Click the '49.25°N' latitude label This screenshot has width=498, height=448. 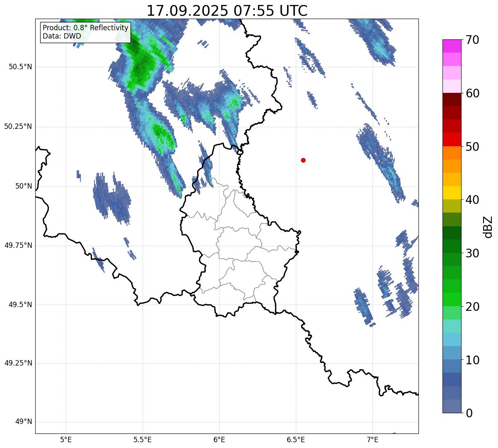click(18, 363)
